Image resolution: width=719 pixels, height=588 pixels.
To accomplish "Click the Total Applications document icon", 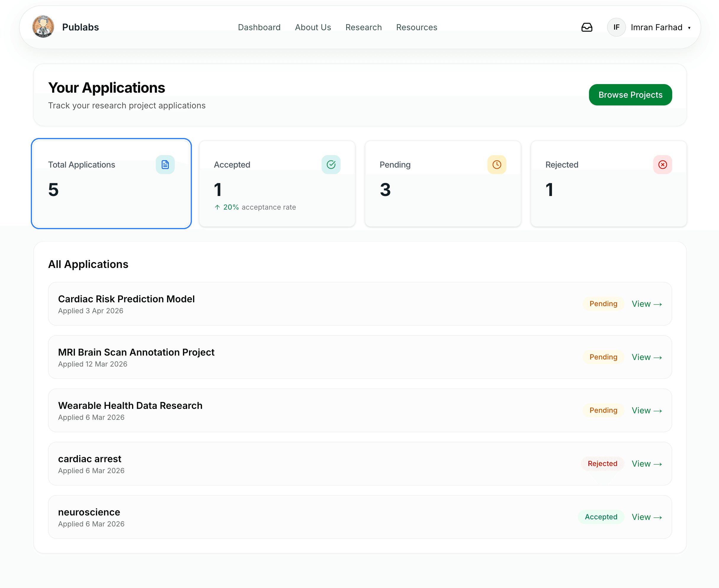I will [x=165, y=165].
